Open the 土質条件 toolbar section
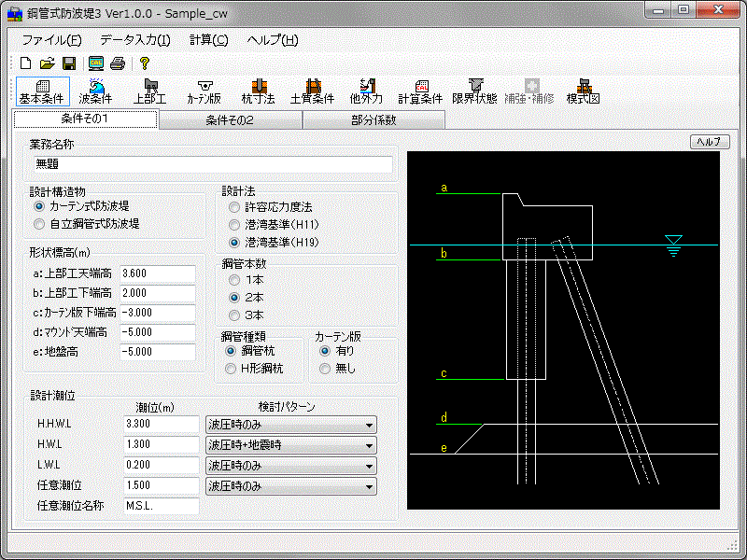The width and height of the screenshot is (747, 560). 312,91
